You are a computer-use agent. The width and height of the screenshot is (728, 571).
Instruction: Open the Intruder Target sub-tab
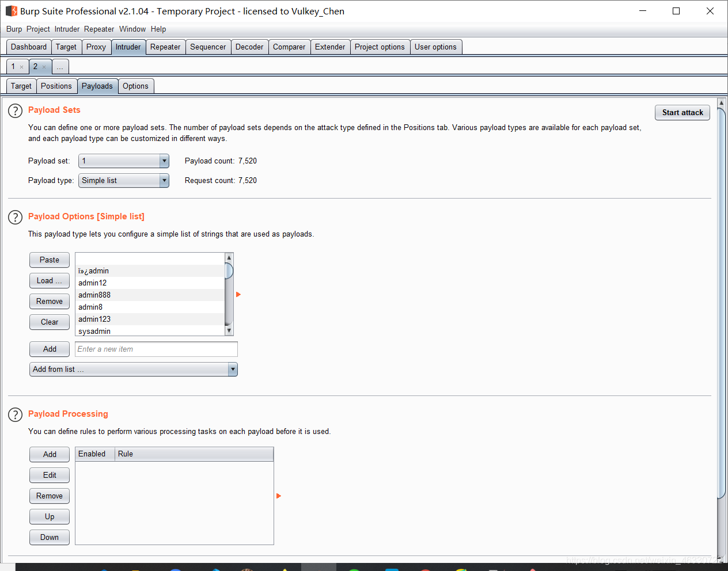coord(21,86)
